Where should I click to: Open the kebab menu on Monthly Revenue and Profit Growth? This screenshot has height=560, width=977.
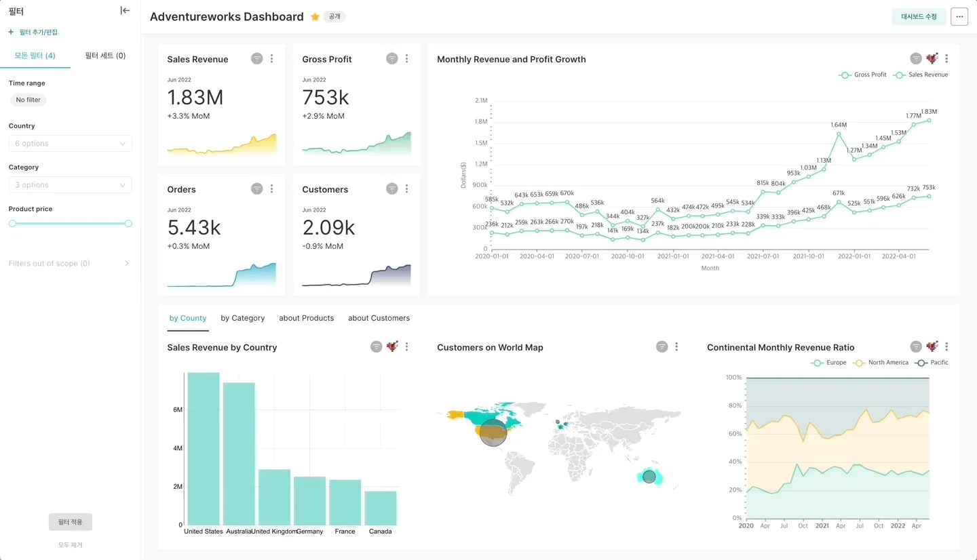coord(947,59)
